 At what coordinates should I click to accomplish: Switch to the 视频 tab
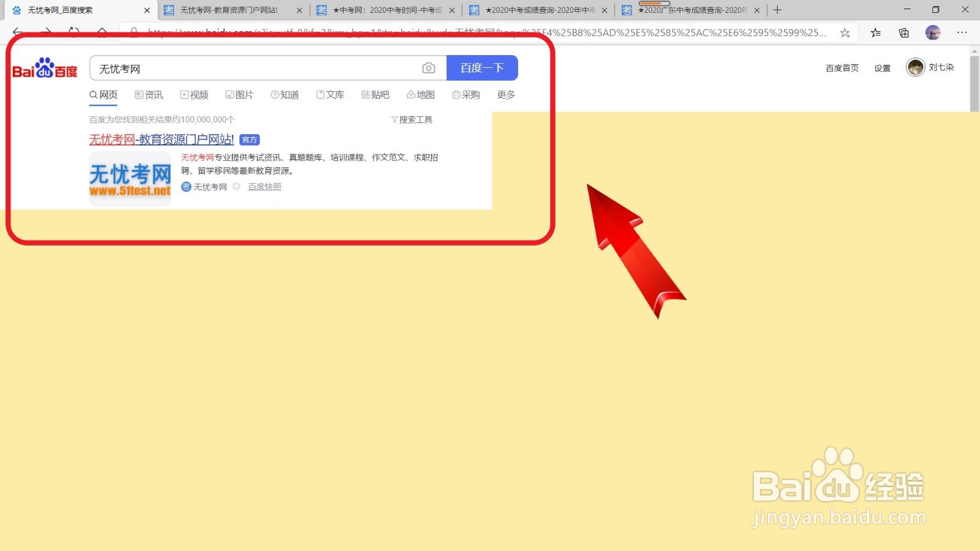click(x=194, y=95)
